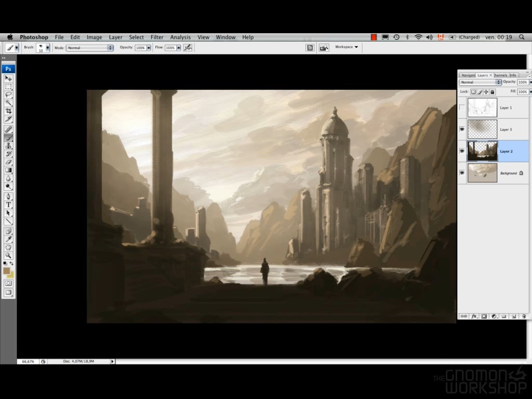Click the foreground color swatch
The width and height of the screenshot is (532, 399).
click(x=6, y=271)
